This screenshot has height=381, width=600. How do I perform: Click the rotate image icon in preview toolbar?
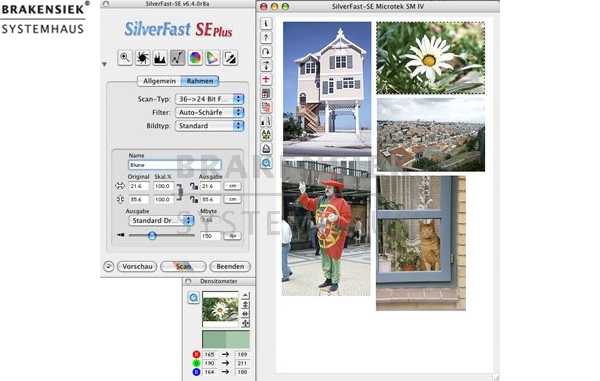click(266, 51)
